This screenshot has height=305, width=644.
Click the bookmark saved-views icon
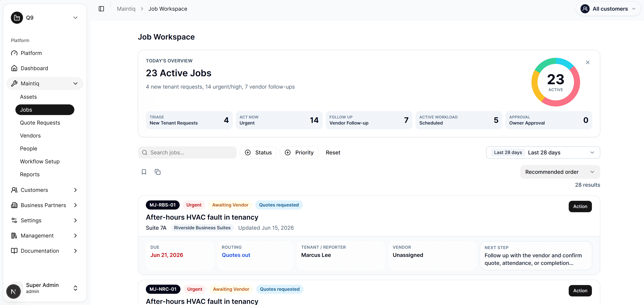144,172
